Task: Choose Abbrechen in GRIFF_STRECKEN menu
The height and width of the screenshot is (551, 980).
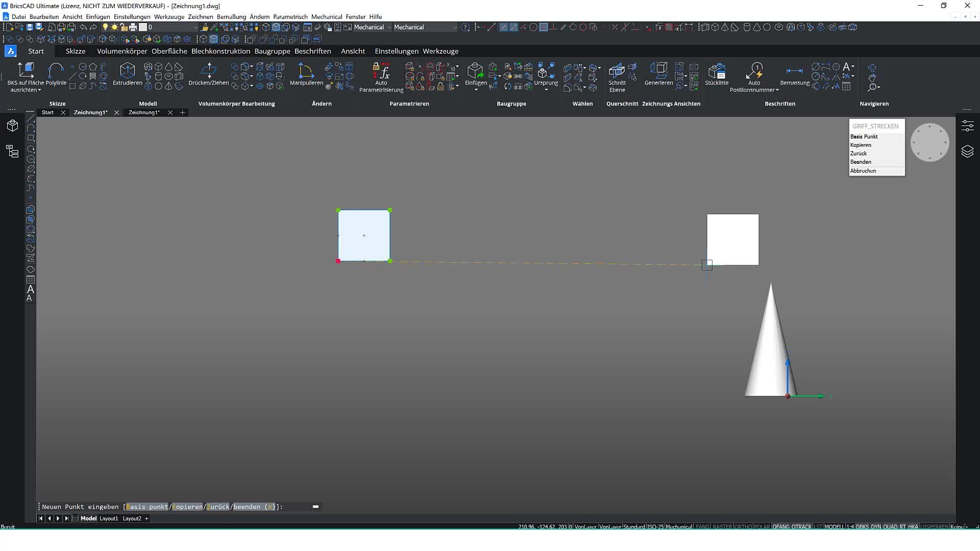Action: [876, 171]
